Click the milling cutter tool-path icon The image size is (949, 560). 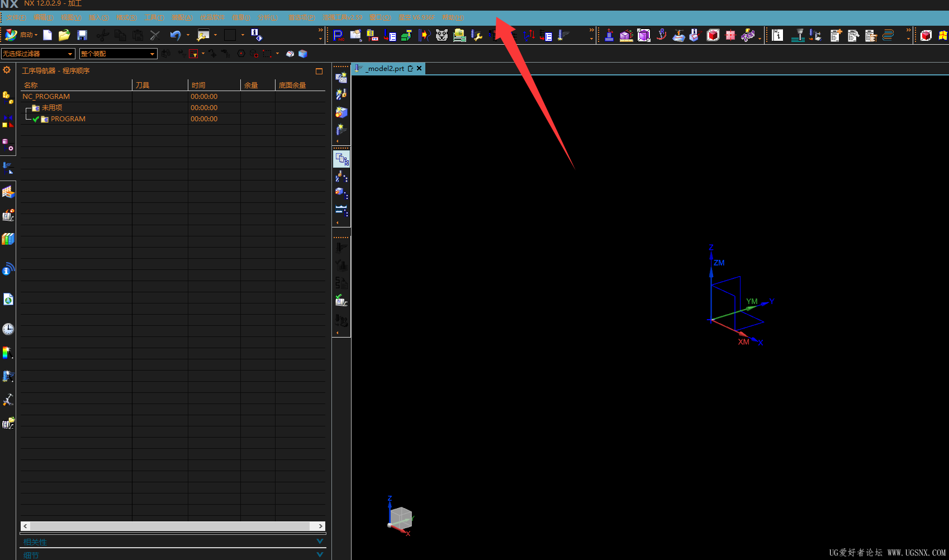point(799,35)
